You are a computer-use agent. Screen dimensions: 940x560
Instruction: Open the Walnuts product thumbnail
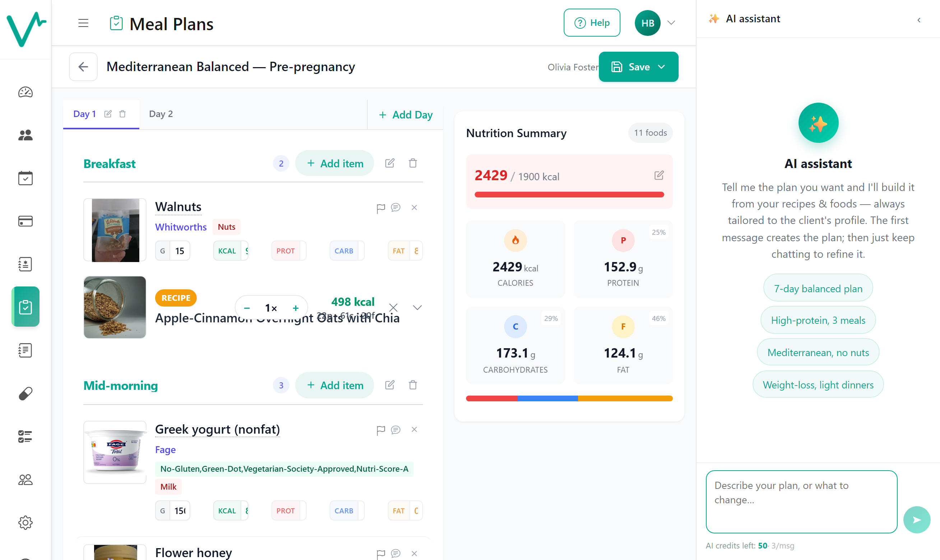(x=115, y=230)
